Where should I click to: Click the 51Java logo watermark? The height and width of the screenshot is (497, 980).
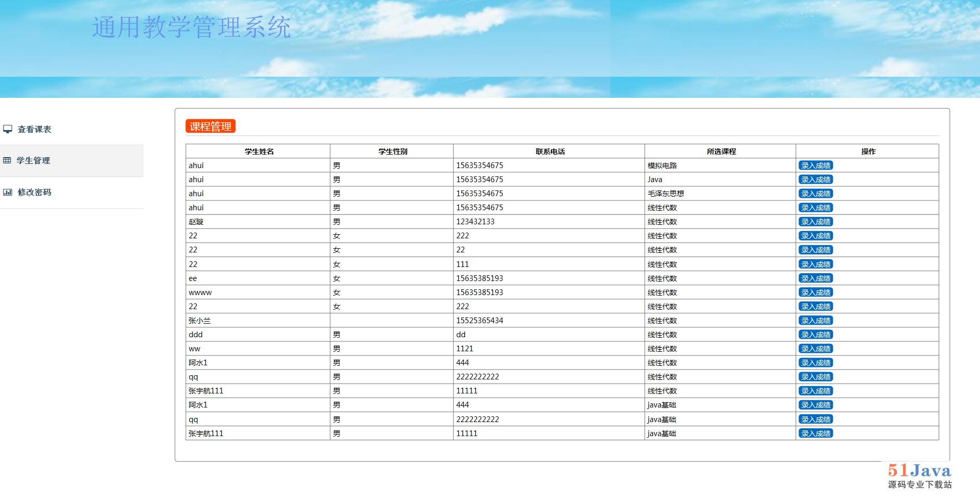919,476
